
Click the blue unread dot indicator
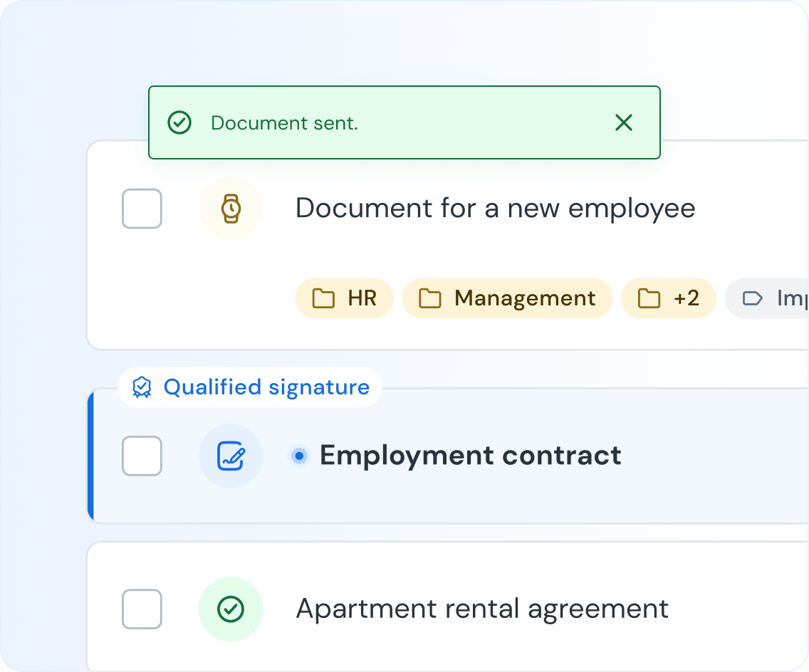click(x=300, y=456)
